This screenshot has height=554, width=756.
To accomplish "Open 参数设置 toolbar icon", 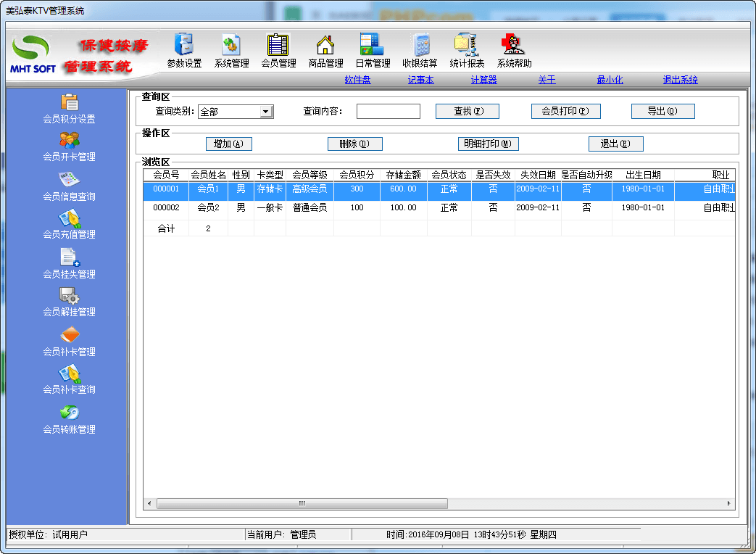I will [184, 45].
